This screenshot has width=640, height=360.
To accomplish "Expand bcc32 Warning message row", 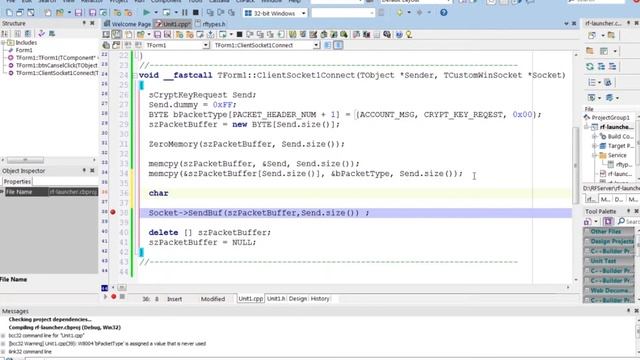I will (3, 344).
